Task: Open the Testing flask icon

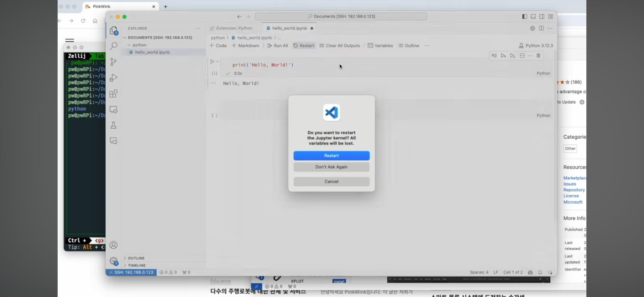Action: [113, 125]
